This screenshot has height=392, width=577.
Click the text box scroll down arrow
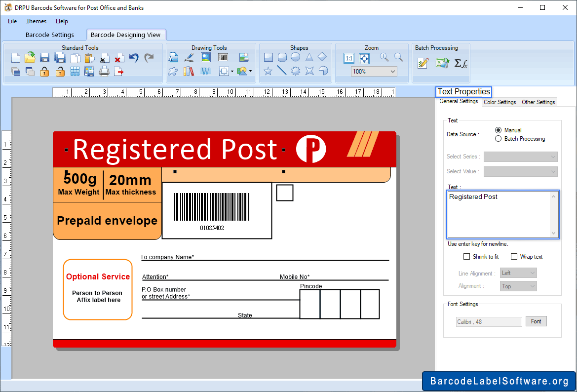[553, 233]
